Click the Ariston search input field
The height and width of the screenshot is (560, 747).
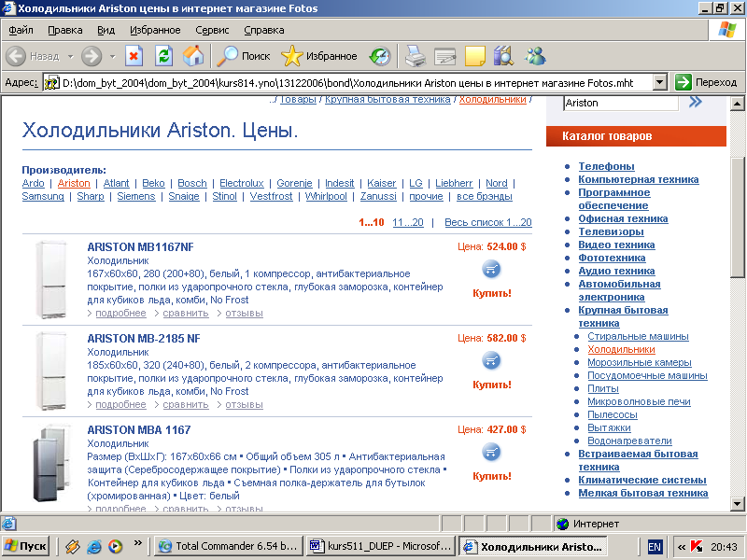(621, 103)
